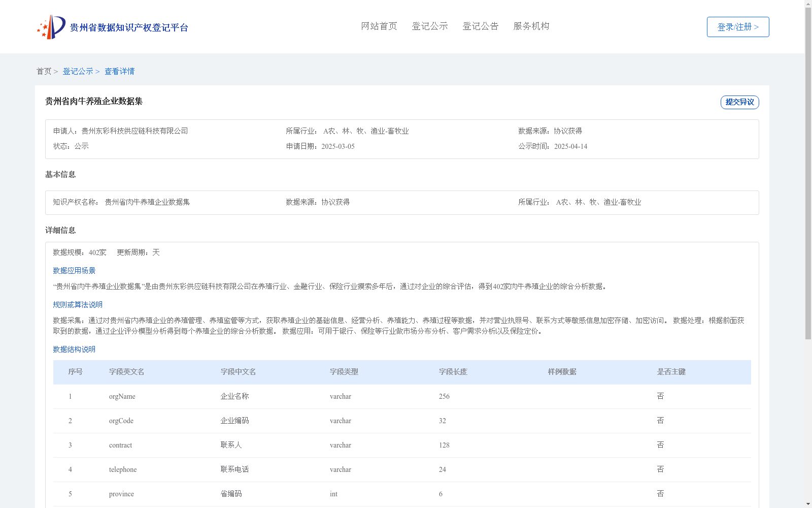The height and width of the screenshot is (508, 812).
Task: Click the 联系电话 cell
Action: pyautogui.click(x=234, y=469)
